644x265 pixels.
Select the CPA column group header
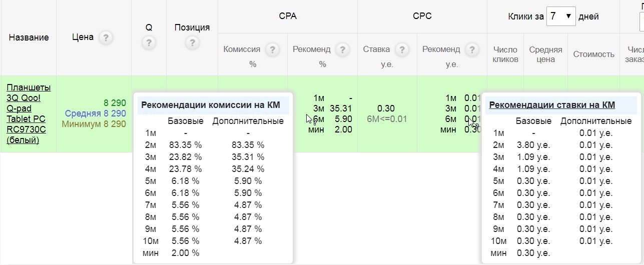pos(288,16)
